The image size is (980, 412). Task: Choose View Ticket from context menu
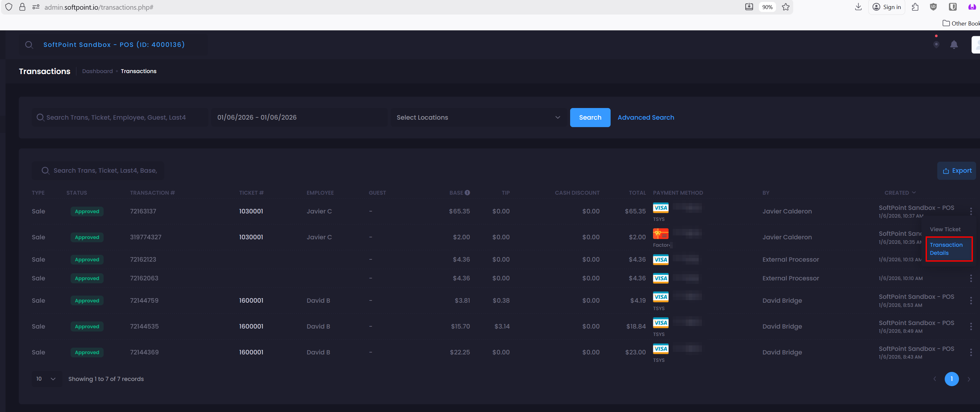tap(945, 229)
